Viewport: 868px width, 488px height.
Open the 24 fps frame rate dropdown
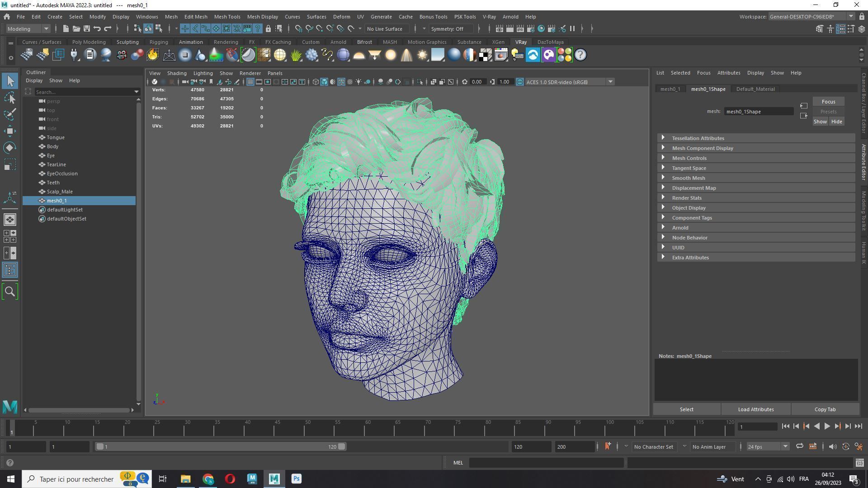767,447
